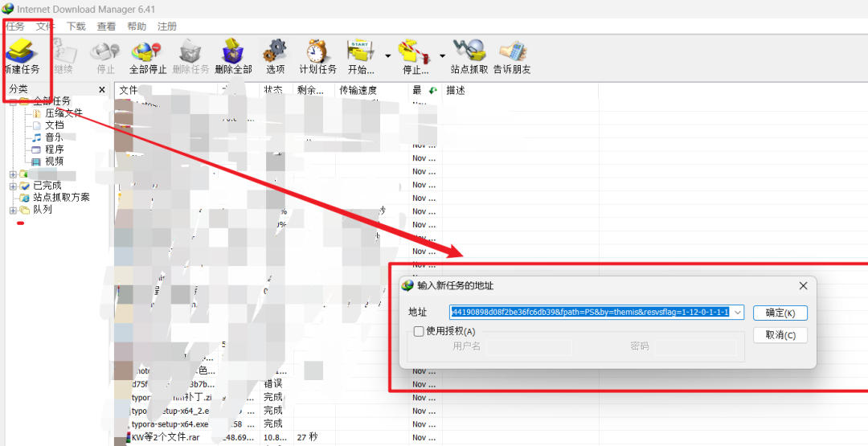Open the 任务 menu

pos(15,26)
